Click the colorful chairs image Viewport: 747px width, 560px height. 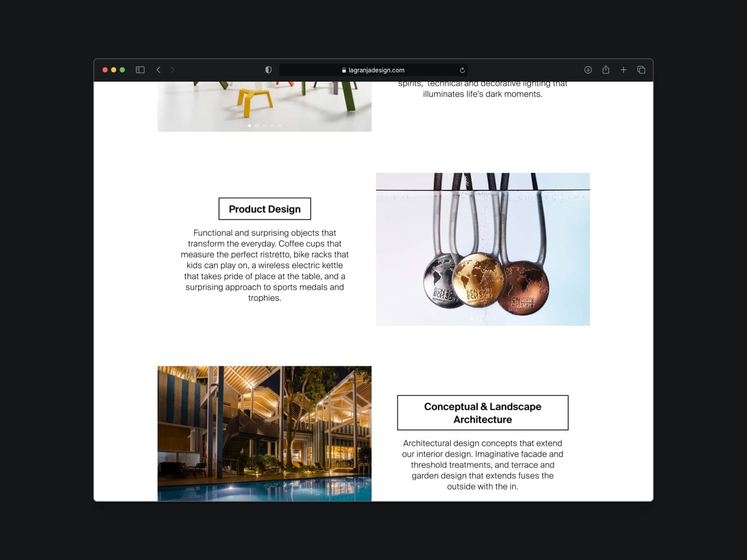(x=265, y=106)
